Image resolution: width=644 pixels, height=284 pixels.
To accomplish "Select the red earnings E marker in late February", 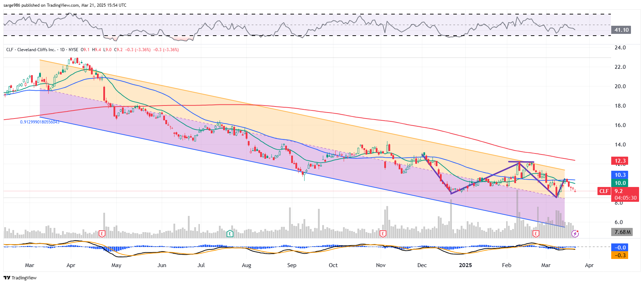I will (536, 234).
